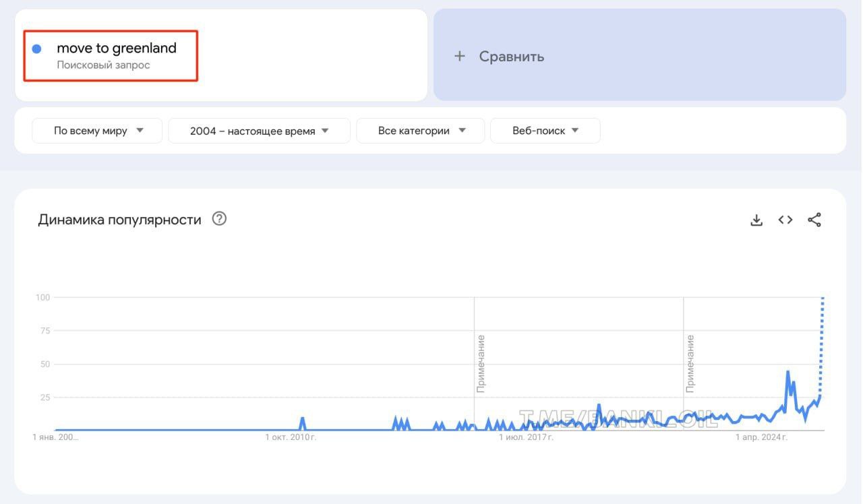
Task: Click the share chart icon
Action: [814, 220]
